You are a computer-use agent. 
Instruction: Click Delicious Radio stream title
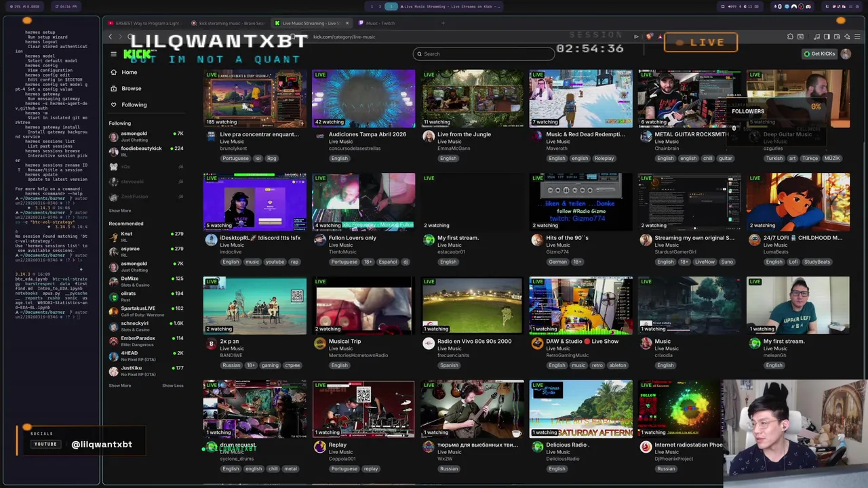coord(568,445)
